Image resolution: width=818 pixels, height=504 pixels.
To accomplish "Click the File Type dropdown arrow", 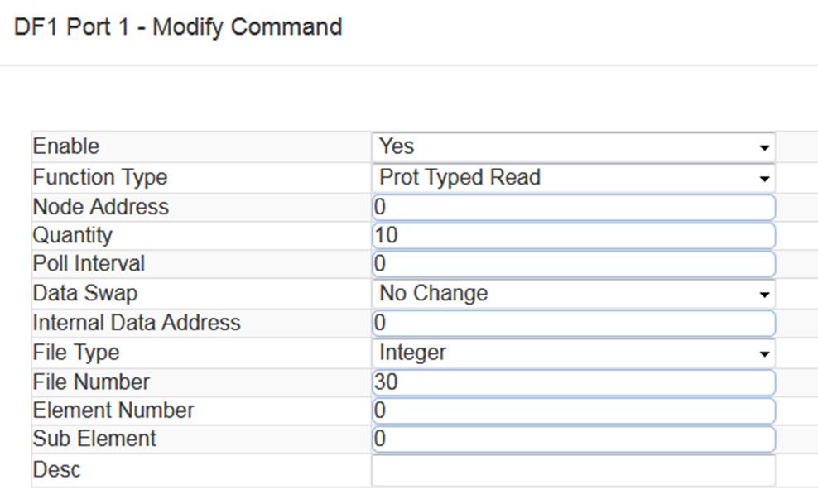I will [764, 354].
